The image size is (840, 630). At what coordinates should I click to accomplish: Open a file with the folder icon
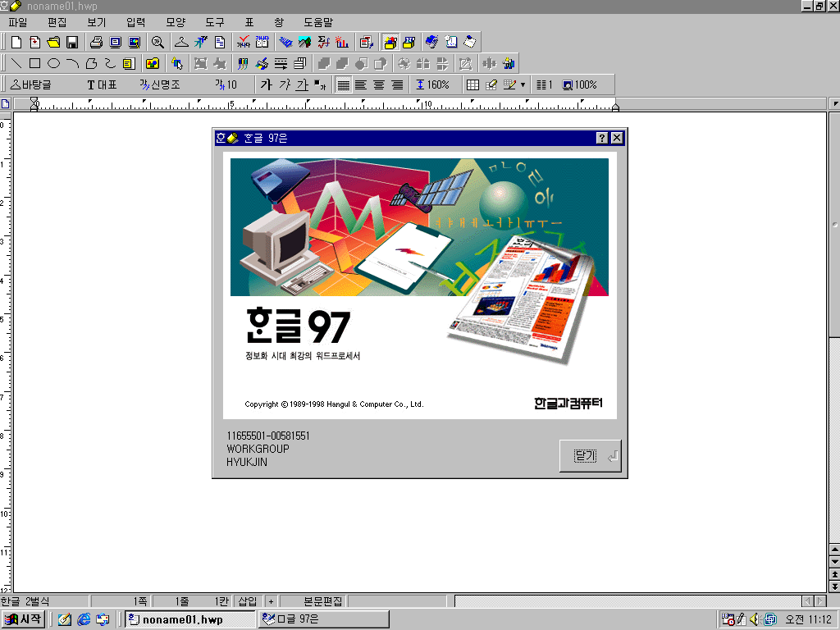[x=53, y=43]
